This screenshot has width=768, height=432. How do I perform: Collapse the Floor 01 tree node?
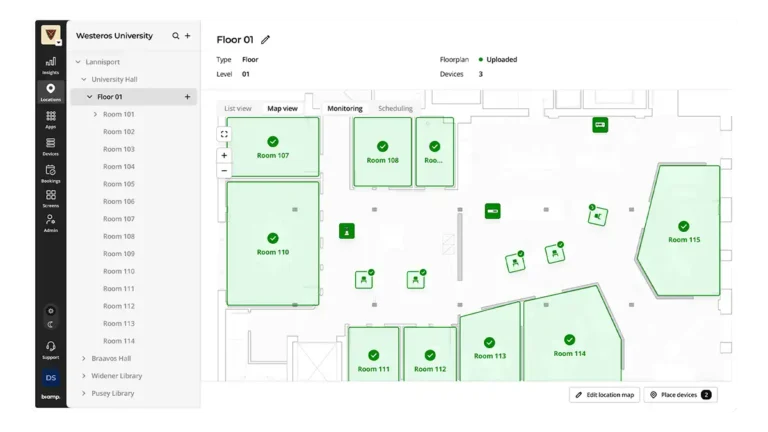pyautogui.click(x=88, y=97)
